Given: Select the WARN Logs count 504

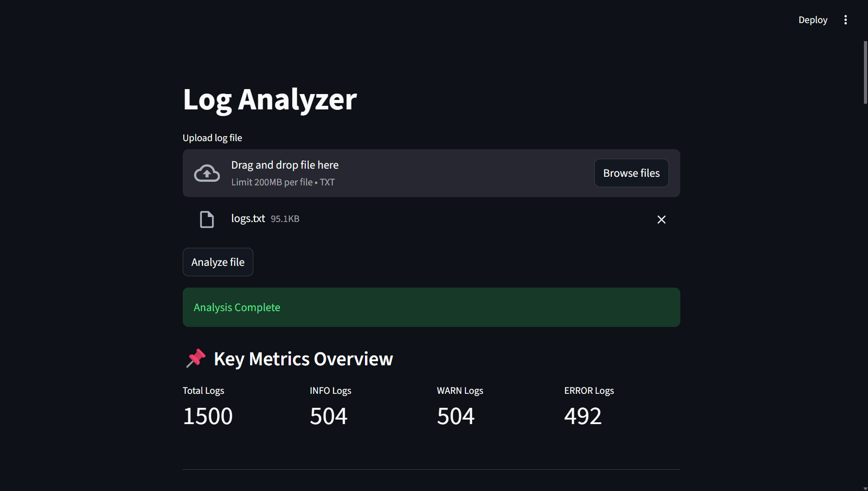Looking at the screenshot, I should (455, 415).
